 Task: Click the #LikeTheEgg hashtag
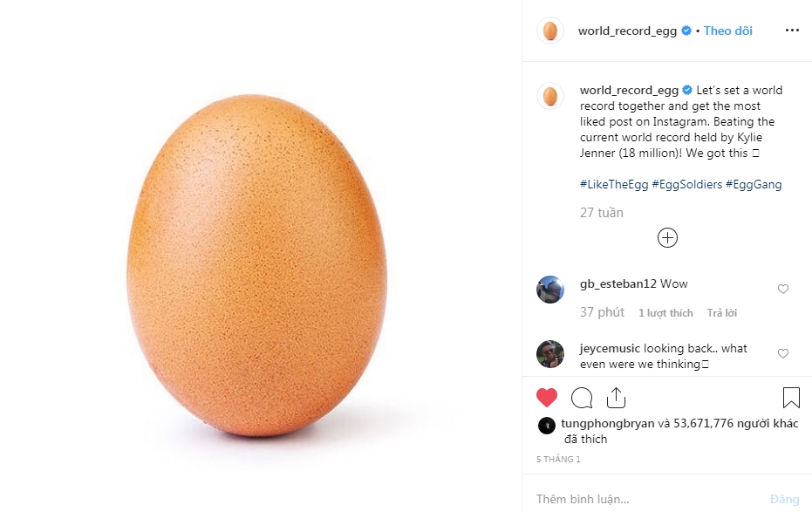pyautogui.click(x=614, y=184)
